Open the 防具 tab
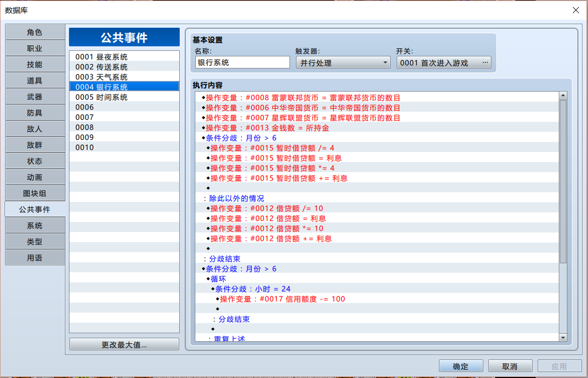Viewport: 588px width, 378px height. pos(35,113)
